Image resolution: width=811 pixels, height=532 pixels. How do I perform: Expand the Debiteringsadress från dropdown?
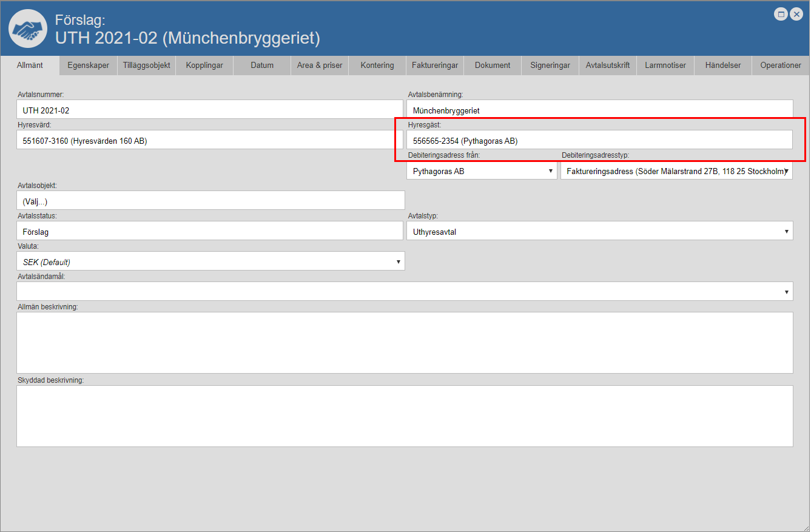[482, 172]
